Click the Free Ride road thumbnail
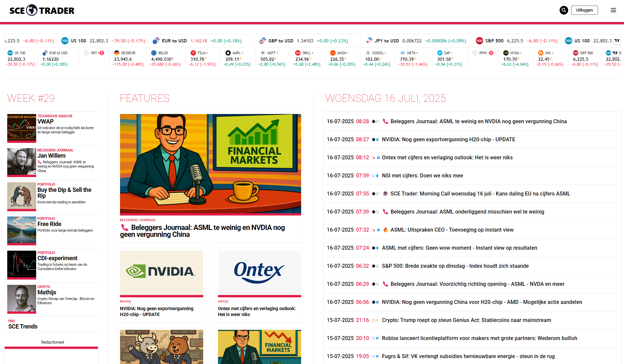This screenshot has width=624, height=364. 22,230
